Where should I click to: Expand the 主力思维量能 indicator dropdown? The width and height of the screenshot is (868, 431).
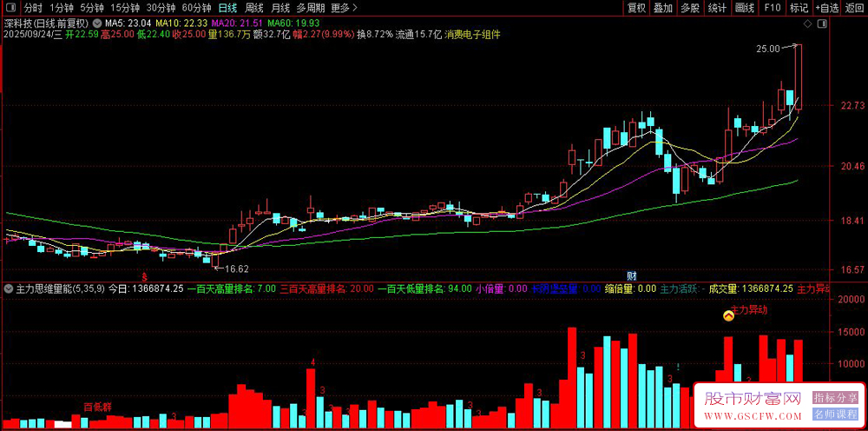pyautogui.click(x=10, y=288)
